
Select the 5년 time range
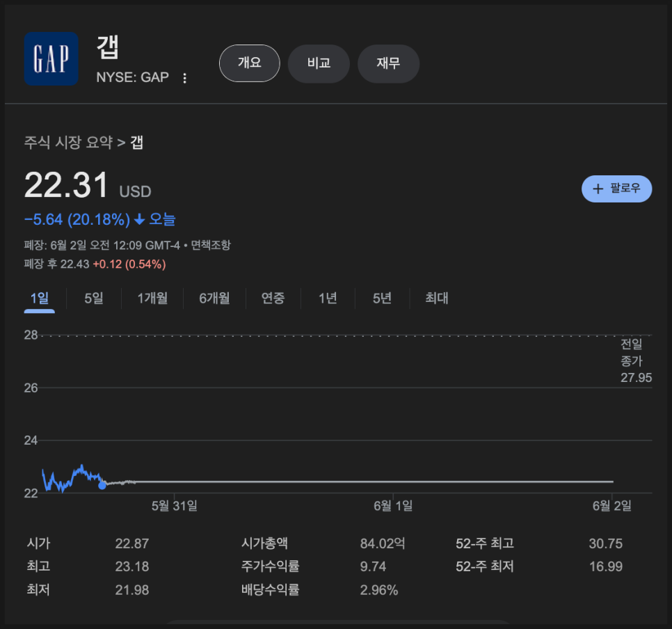pos(383,298)
